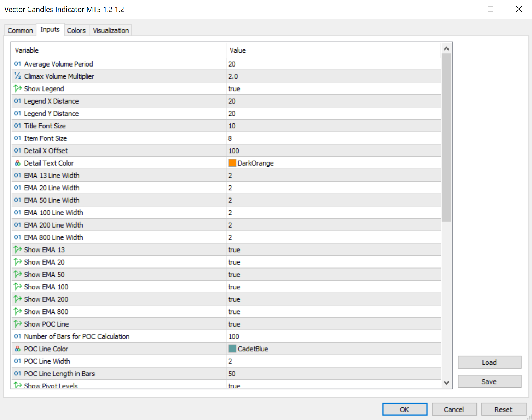The image size is (532, 420).
Task: Click the scrollbar down arrow
Action: tap(446, 383)
